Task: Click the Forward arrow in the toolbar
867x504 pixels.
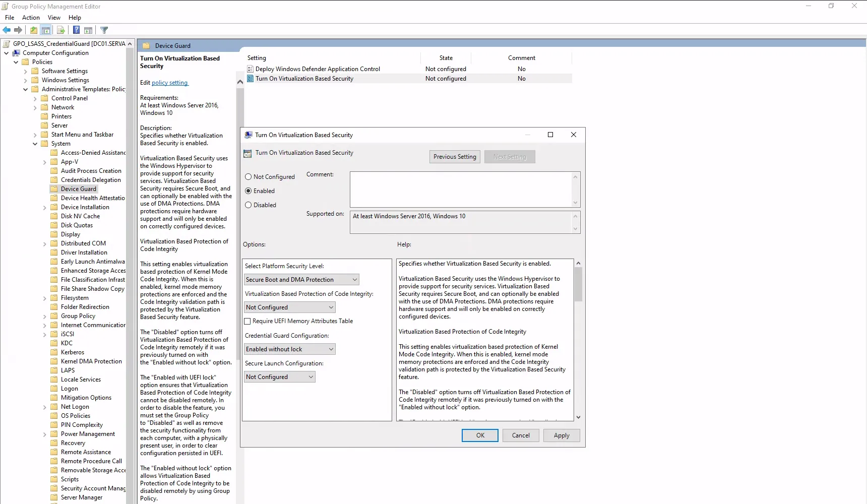Action: [x=18, y=30]
